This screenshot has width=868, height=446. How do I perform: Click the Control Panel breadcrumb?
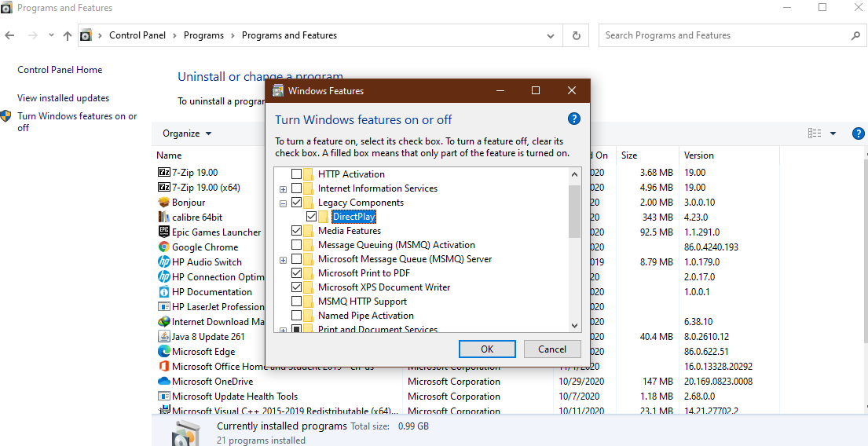click(x=137, y=35)
